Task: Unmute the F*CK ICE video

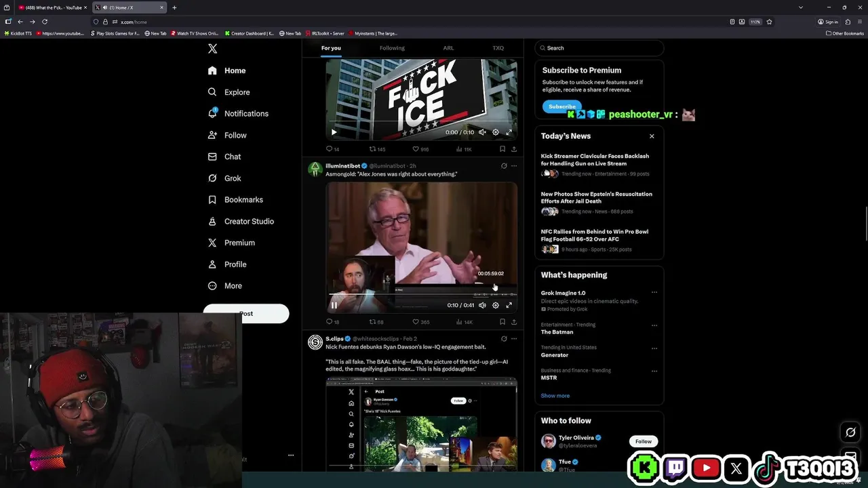Action: tap(482, 132)
